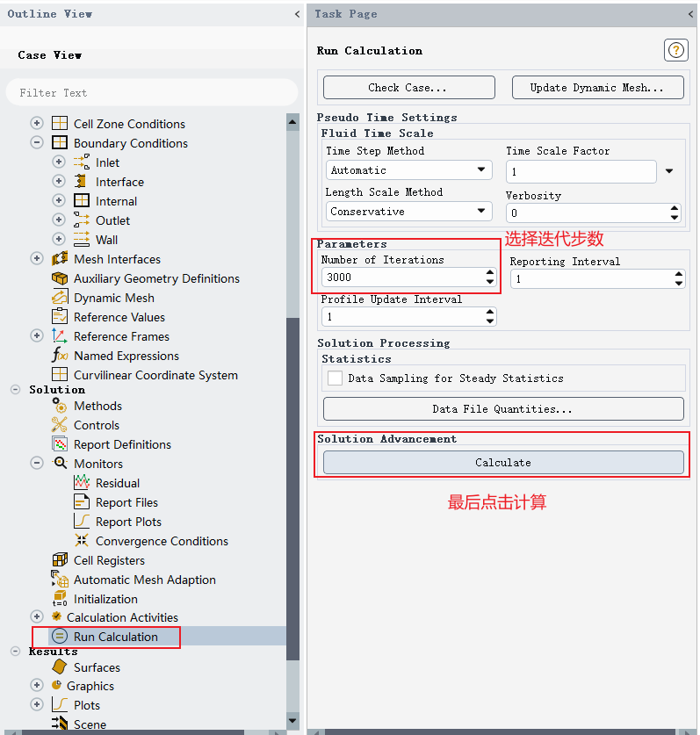The height and width of the screenshot is (735, 700).
Task: Open the Surfaces icon under Results
Action: pyautogui.click(x=60, y=667)
